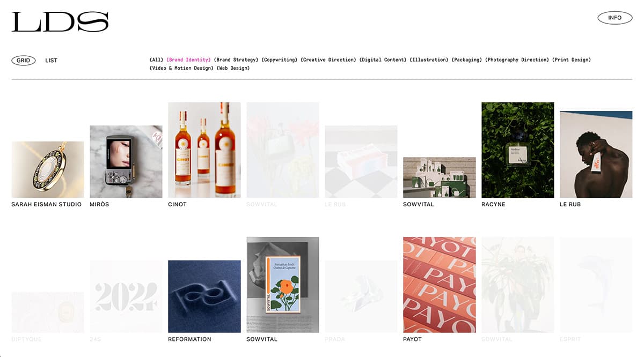This screenshot has height=357, width=644.
Task: Filter projects by (Illustration)
Action: 429,60
